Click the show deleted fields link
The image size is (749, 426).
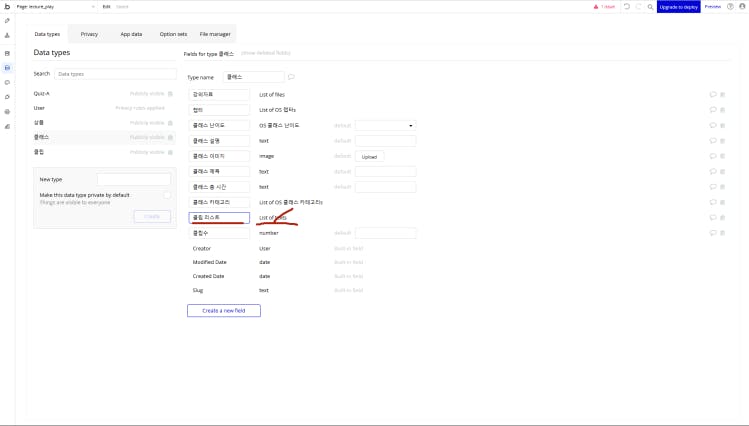coord(266,53)
